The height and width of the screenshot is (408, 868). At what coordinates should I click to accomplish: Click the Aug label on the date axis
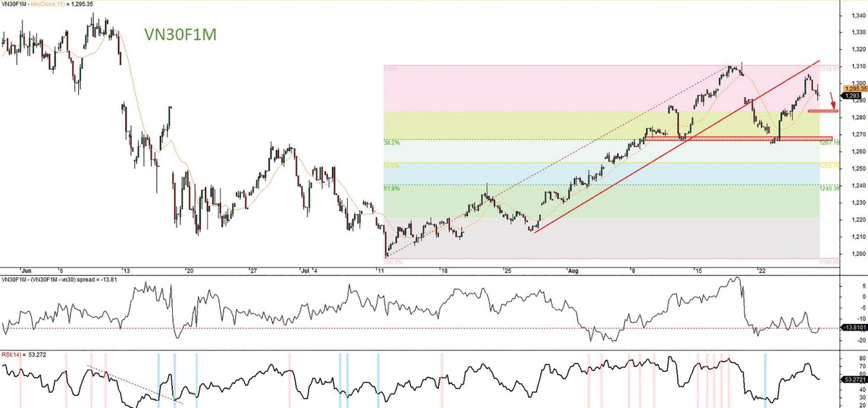click(574, 271)
